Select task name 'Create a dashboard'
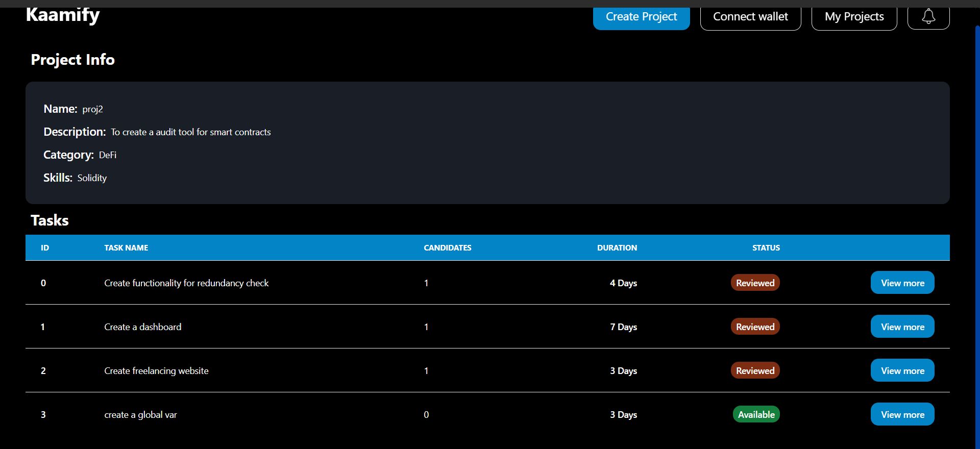The width and height of the screenshot is (980, 449). tap(143, 327)
